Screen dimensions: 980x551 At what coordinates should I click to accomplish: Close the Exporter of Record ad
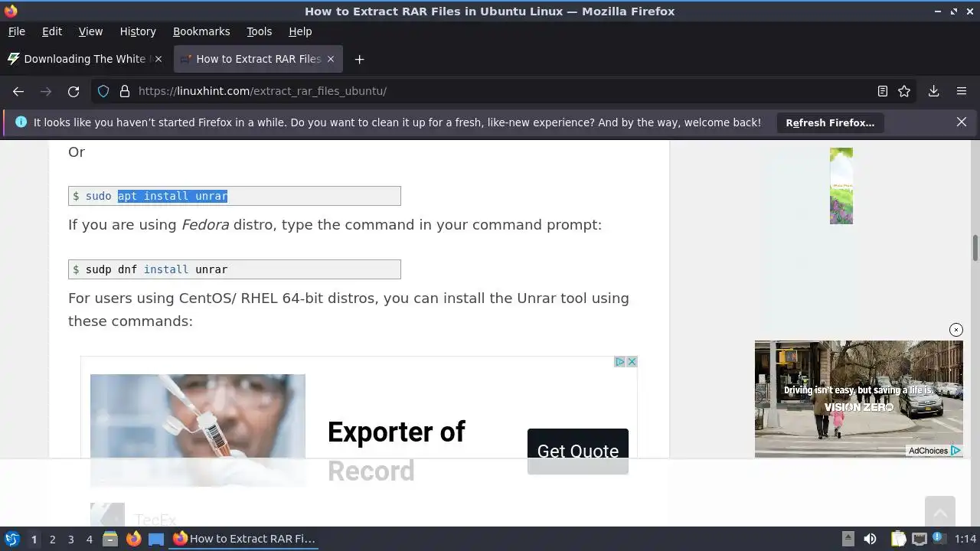click(x=632, y=362)
